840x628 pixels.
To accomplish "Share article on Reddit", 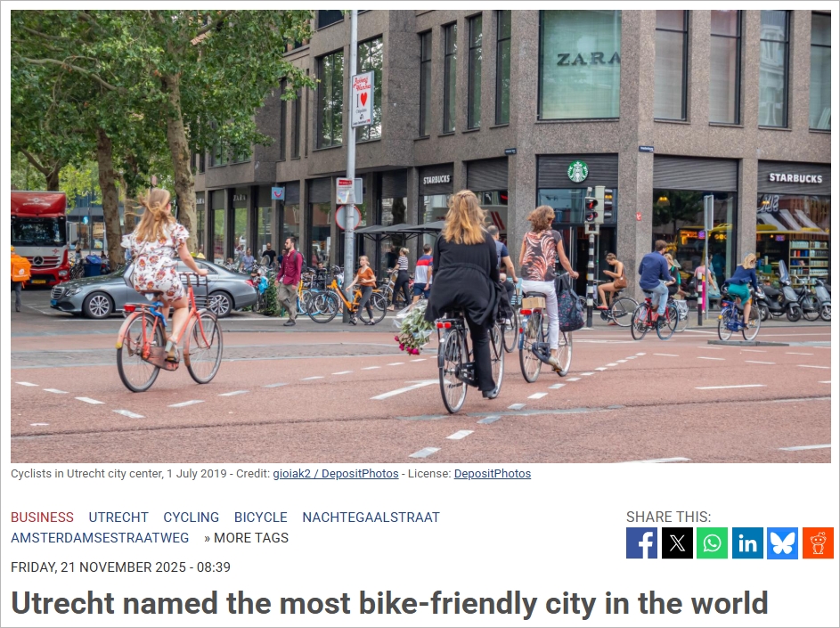I will click(x=818, y=542).
